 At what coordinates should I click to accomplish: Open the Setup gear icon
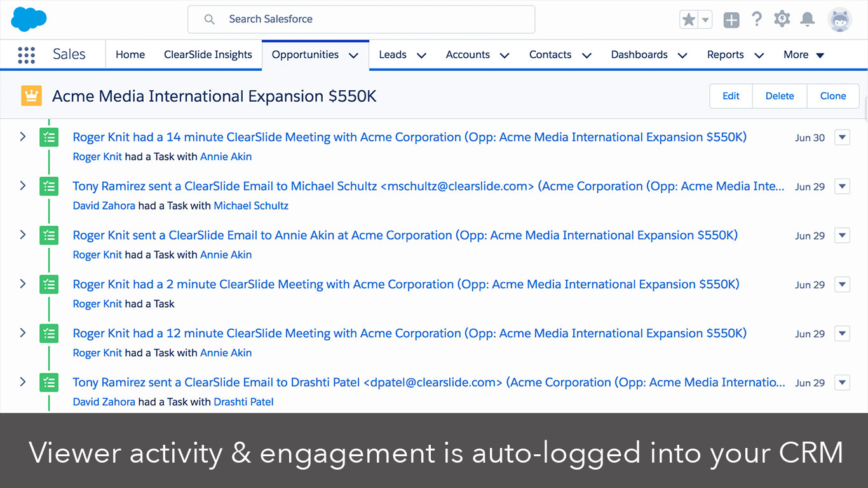click(x=782, y=20)
